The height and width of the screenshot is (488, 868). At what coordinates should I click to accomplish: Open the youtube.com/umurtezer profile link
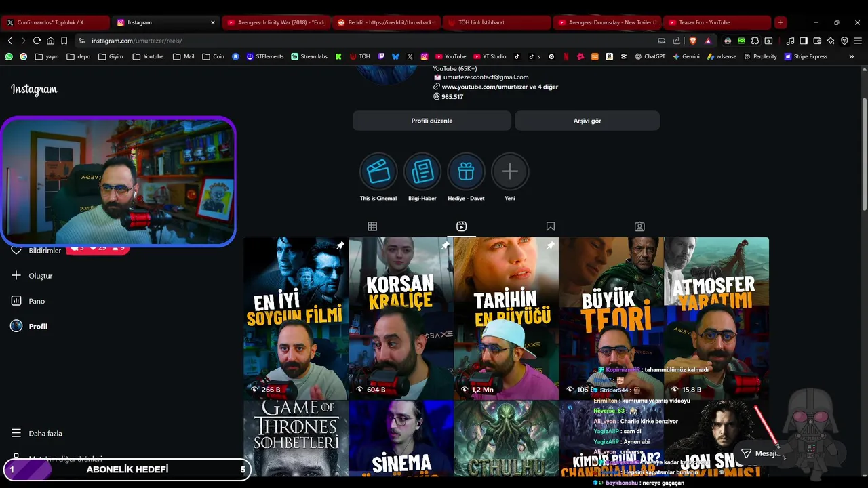tap(500, 87)
